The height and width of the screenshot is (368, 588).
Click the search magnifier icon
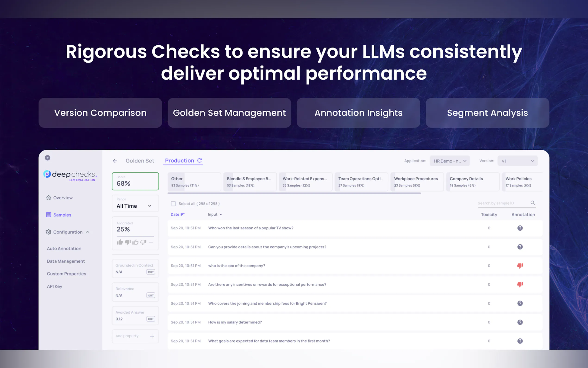pos(532,203)
